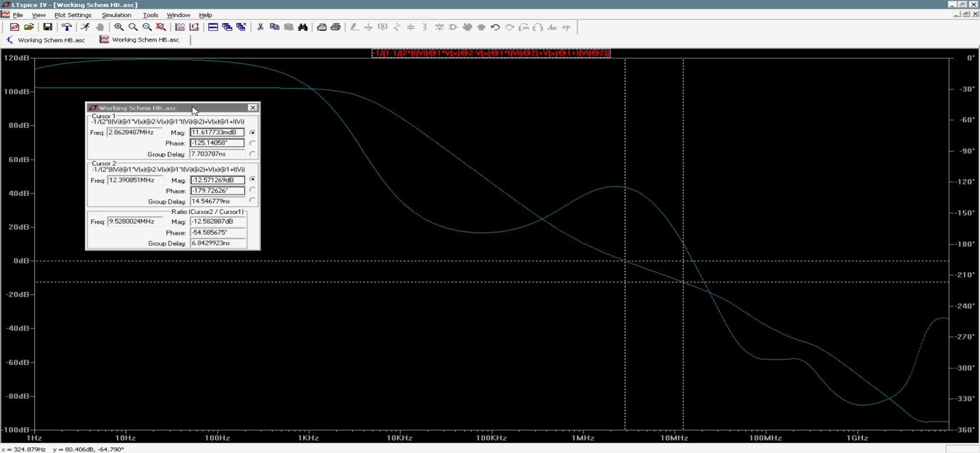The height and width of the screenshot is (453, 980).
Task: Open the Window menu
Action: [178, 15]
